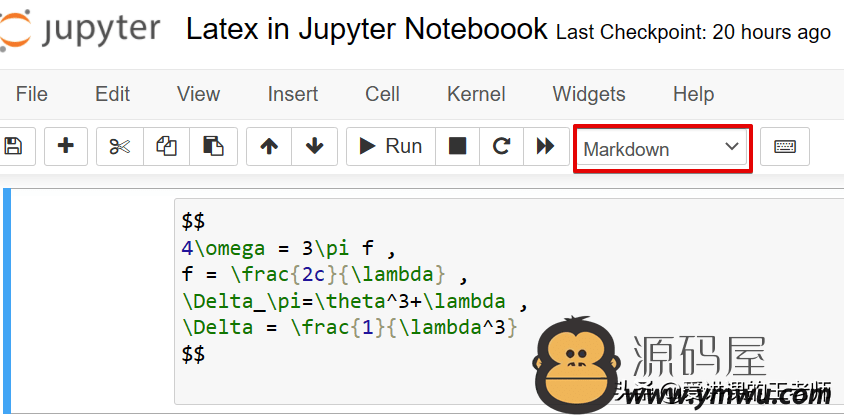Cut selected cells with the scissors icon
Image resolution: width=844 pixels, height=415 pixels.
pos(119,146)
